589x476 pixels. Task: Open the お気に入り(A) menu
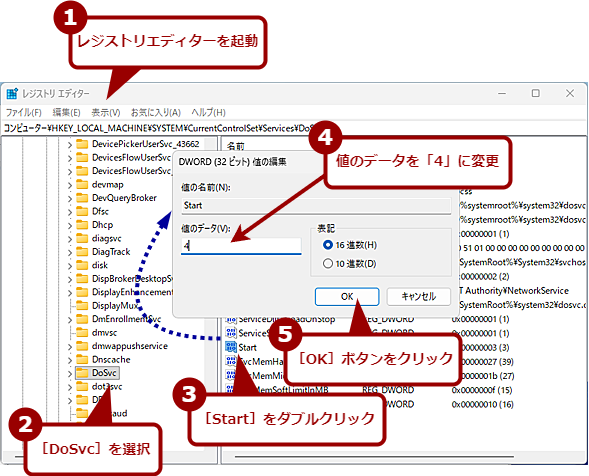point(156,112)
